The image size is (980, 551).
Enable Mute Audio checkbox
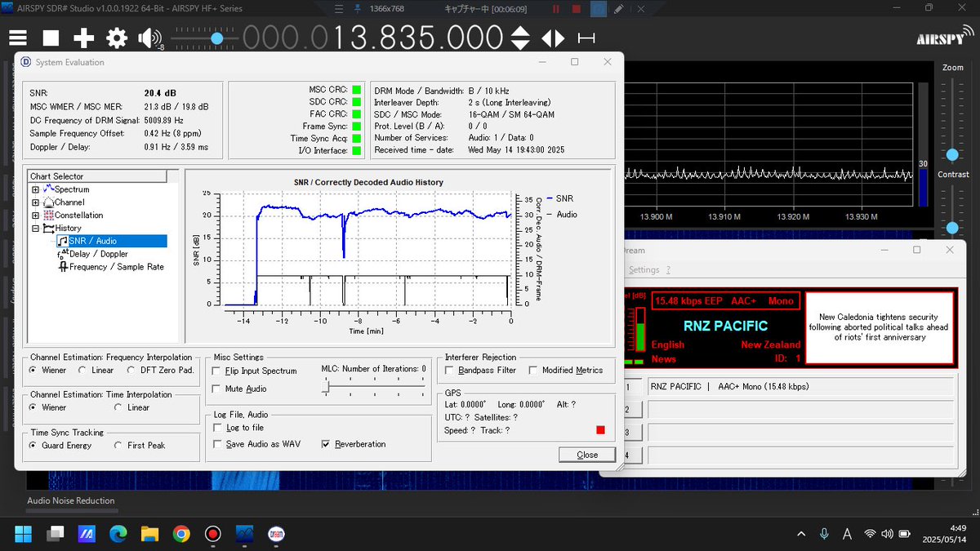tap(216, 389)
